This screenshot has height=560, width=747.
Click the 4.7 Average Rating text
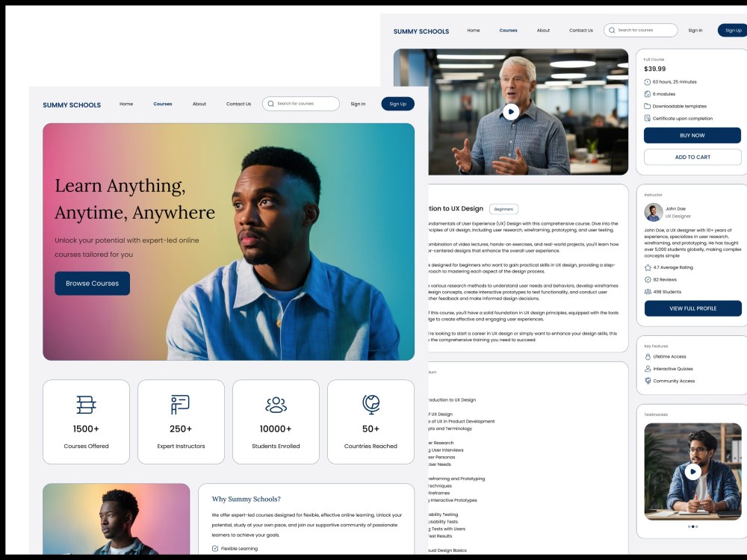tap(673, 267)
